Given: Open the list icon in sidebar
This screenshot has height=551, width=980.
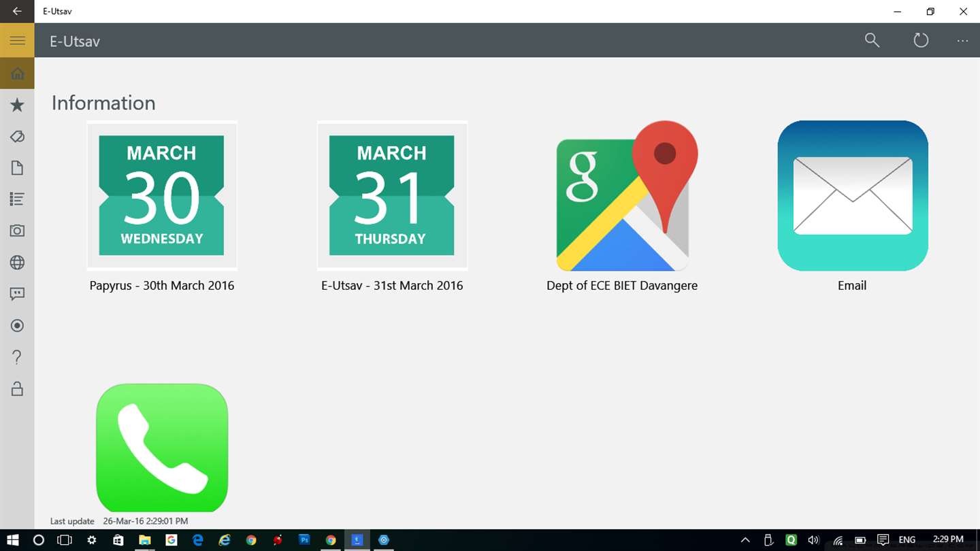Looking at the screenshot, I should coord(17,199).
